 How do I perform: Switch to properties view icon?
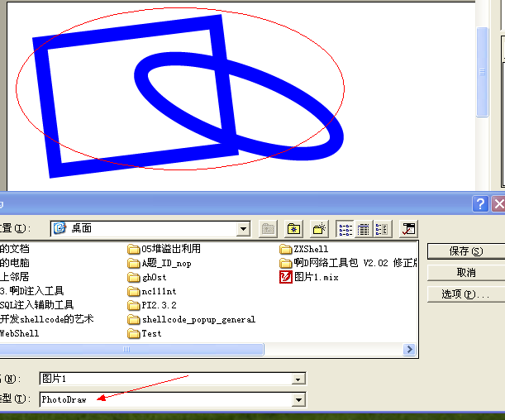click(x=382, y=229)
